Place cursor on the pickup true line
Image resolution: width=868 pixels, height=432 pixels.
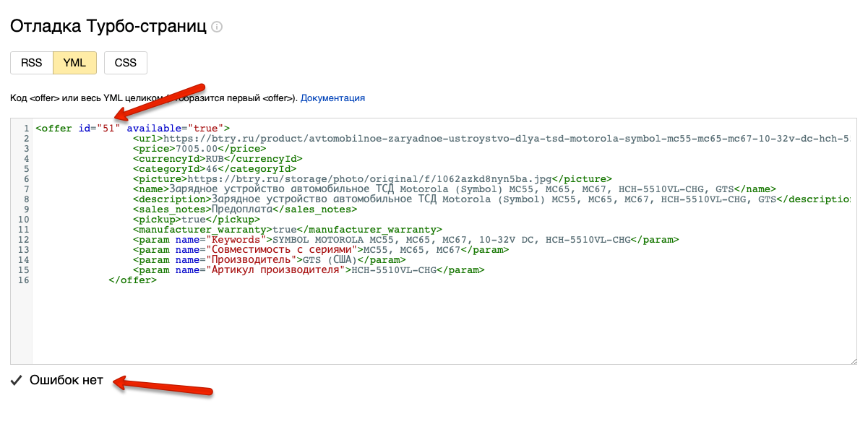click(x=195, y=220)
